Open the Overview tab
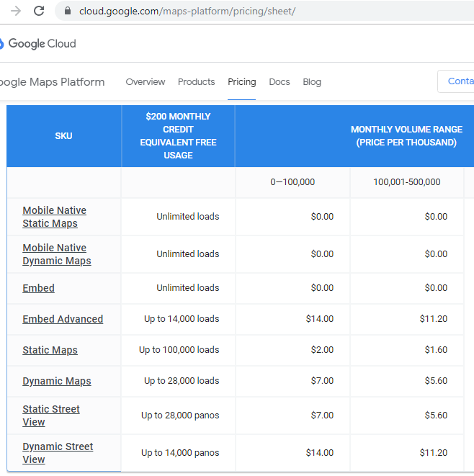This screenshot has width=474, height=476. coord(145,81)
